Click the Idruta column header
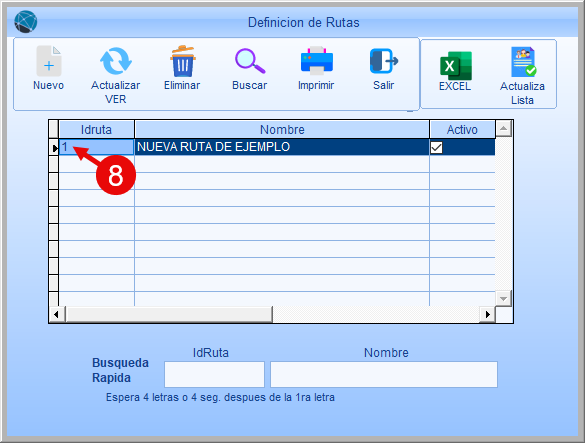 97,130
